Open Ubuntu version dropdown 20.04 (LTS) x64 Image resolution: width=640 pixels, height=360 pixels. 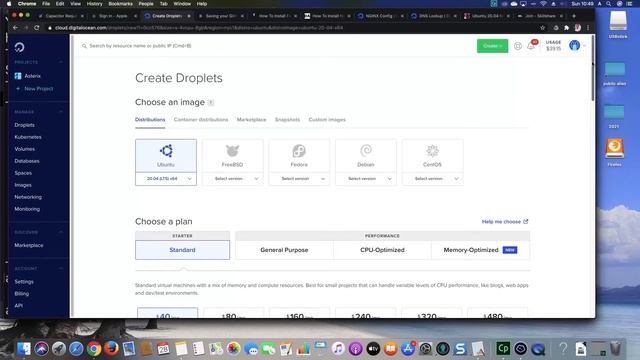click(166, 179)
